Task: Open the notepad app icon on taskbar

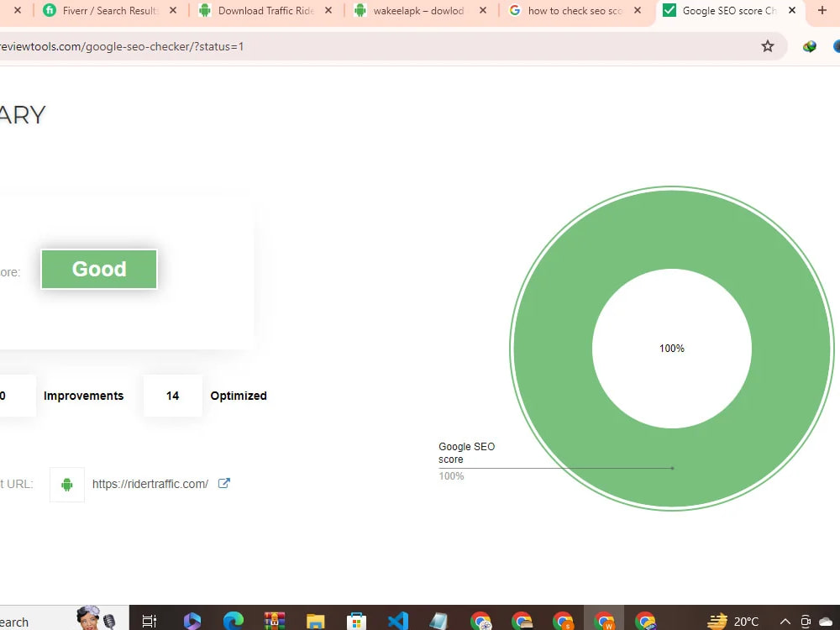Action: [438, 622]
